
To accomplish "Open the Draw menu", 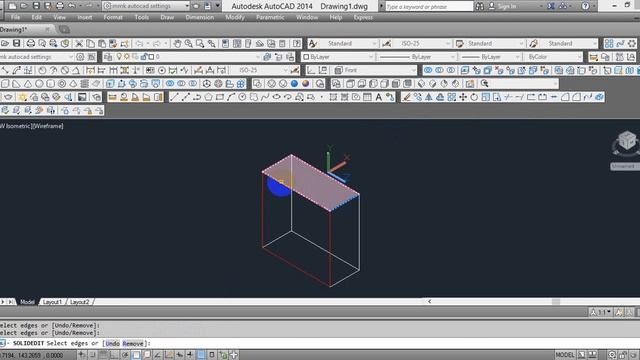I will pyautogui.click(x=167, y=18).
